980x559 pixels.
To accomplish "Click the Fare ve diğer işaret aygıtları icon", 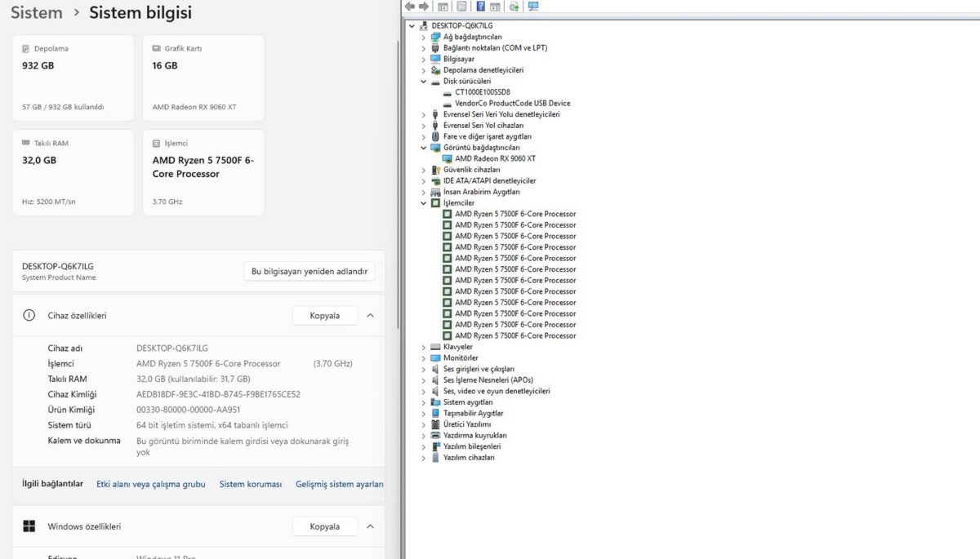I will pos(435,136).
